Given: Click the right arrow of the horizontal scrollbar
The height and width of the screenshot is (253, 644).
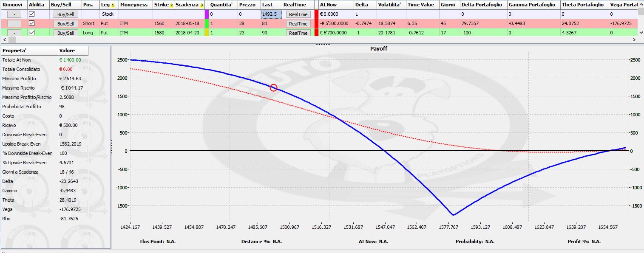Looking at the screenshot, I should pos(634,39).
